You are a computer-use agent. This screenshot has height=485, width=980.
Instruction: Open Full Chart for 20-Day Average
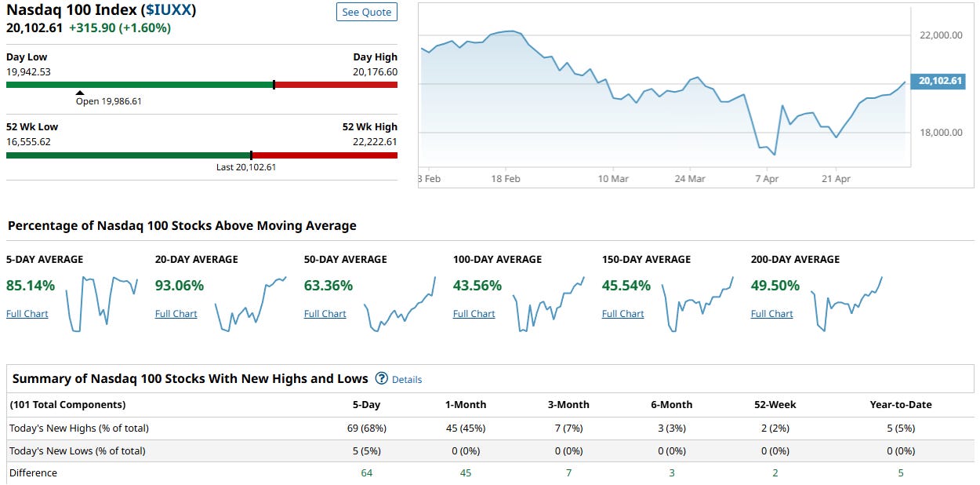pyautogui.click(x=176, y=314)
